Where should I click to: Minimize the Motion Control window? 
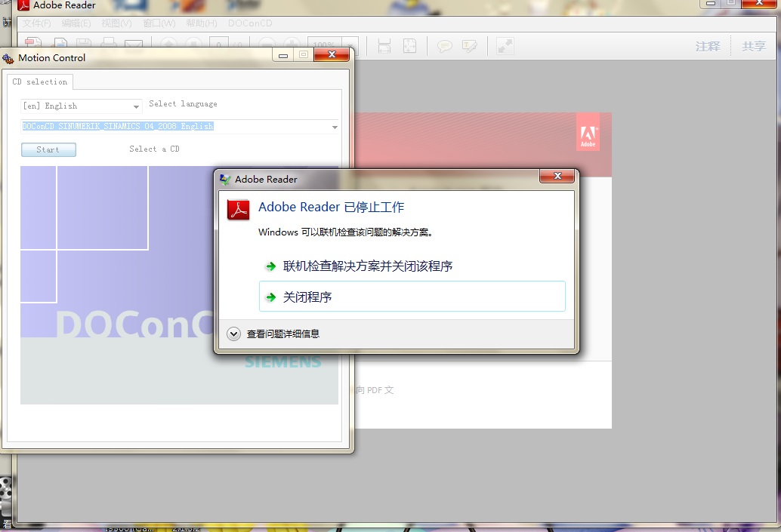pos(283,55)
